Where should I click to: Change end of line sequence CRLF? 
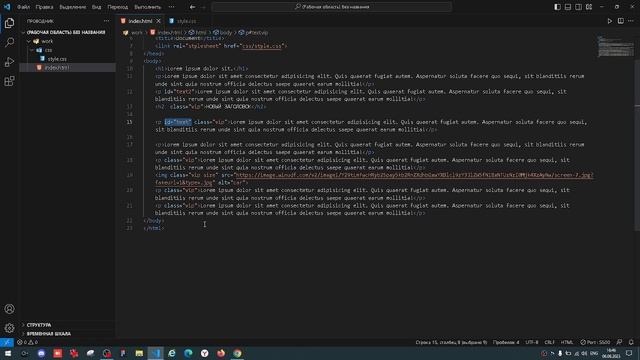point(549,342)
